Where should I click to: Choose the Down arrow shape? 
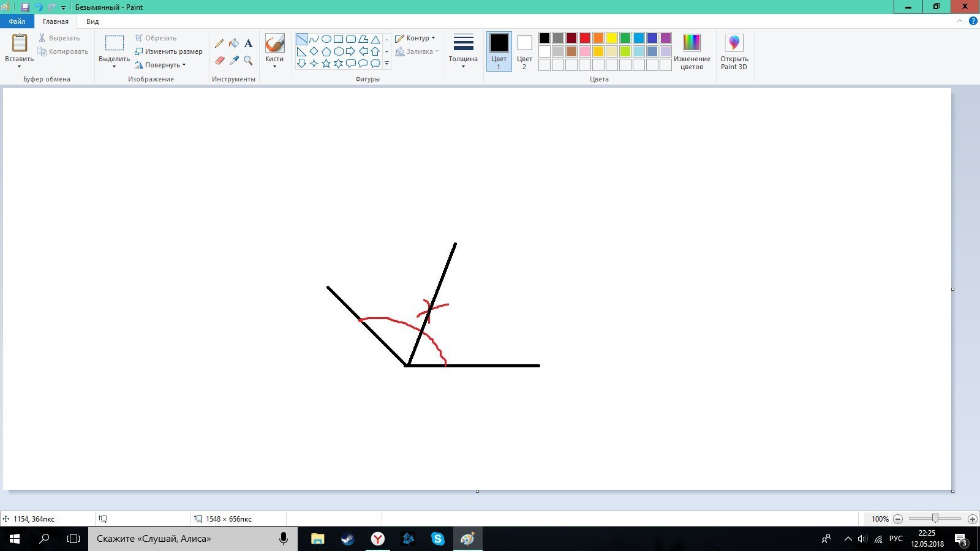(302, 63)
